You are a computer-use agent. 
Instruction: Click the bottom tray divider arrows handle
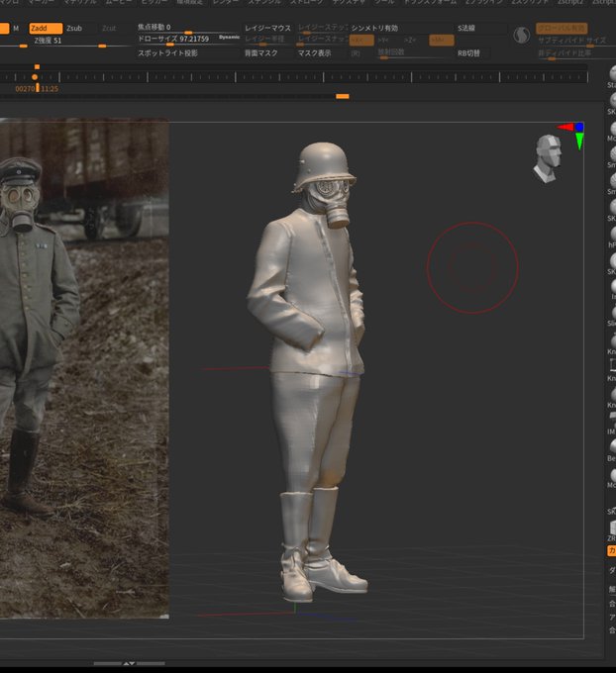point(129,664)
